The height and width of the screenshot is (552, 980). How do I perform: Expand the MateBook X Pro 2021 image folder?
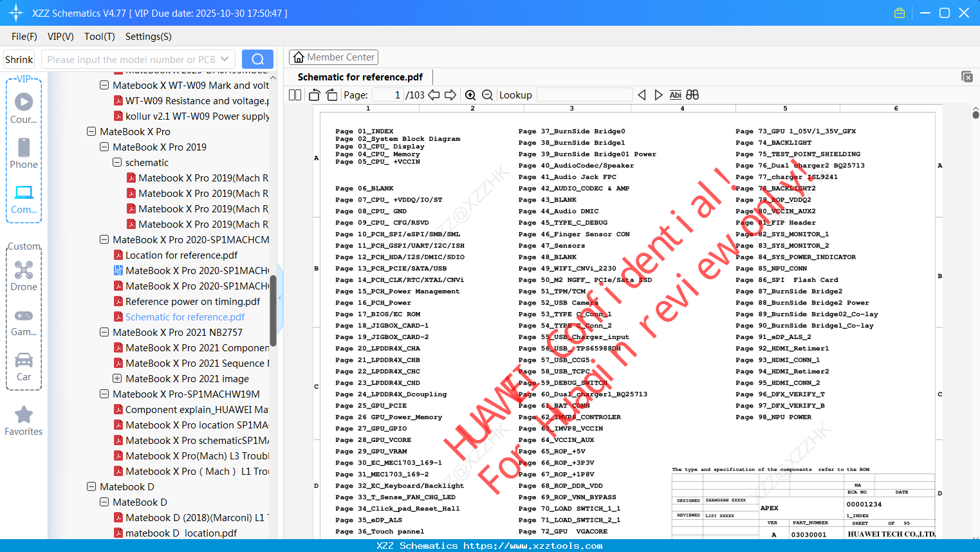(117, 378)
